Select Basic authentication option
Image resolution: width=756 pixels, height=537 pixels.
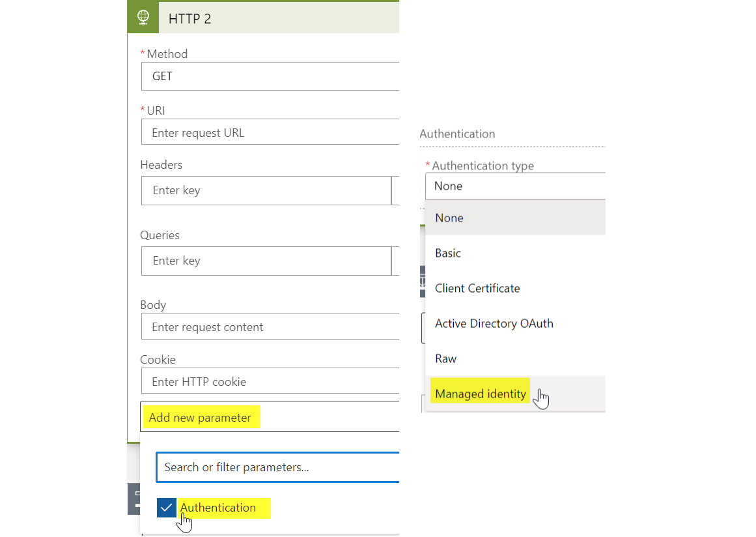pos(515,253)
